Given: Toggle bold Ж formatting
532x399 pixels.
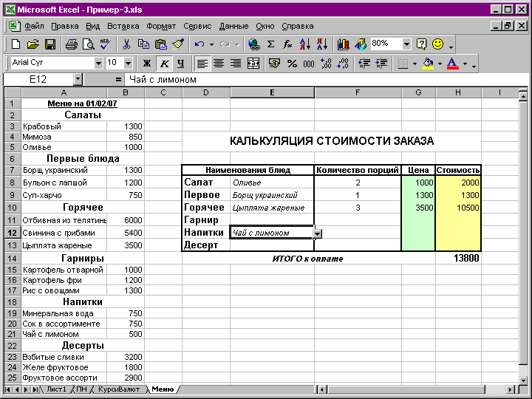Looking at the screenshot, I should click(x=146, y=63).
